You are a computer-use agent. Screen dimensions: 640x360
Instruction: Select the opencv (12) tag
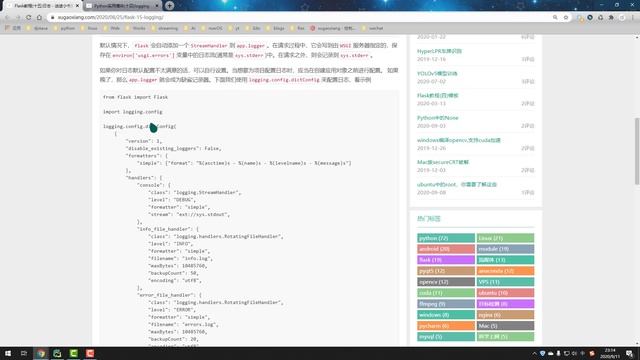[446, 282]
